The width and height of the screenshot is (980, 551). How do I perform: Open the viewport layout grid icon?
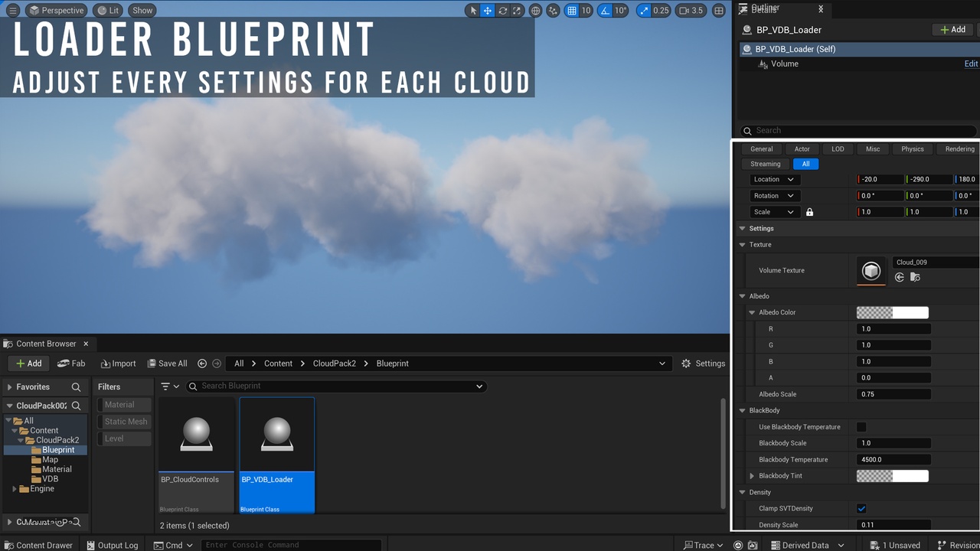pyautogui.click(x=718, y=10)
